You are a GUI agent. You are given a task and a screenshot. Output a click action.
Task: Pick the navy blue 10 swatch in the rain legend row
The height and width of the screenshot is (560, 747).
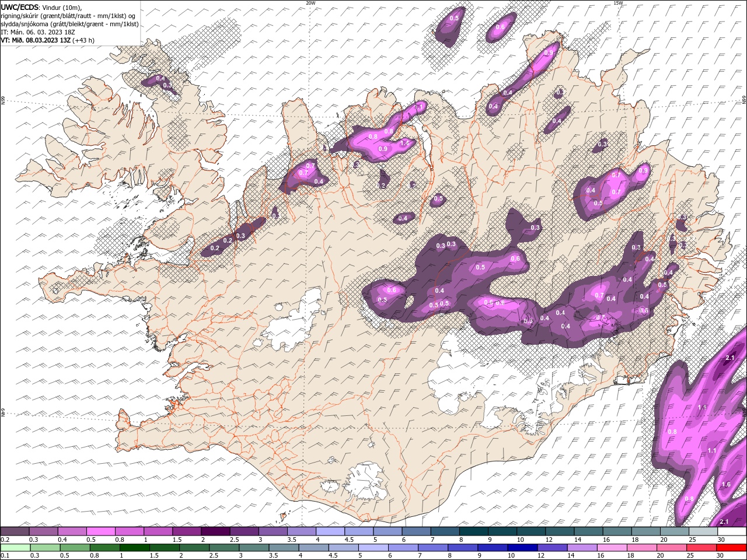point(522,548)
